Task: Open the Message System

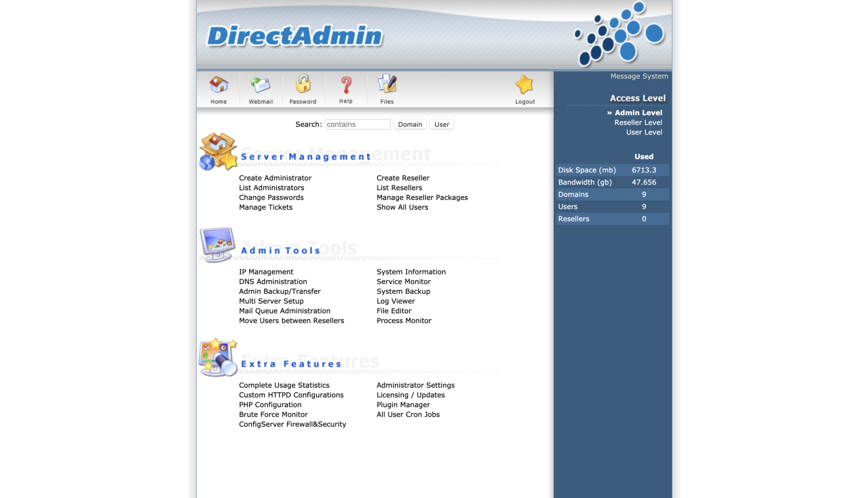Action: coord(638,76)
